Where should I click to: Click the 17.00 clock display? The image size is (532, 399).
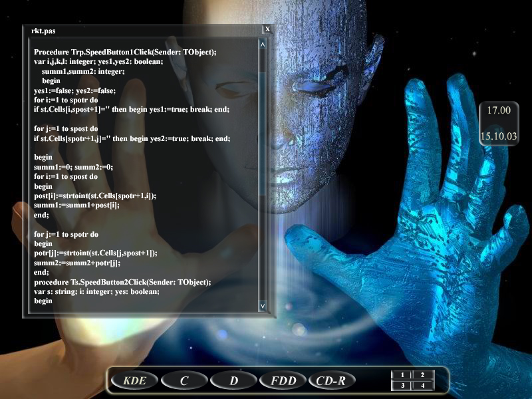(x=499, y=110)
